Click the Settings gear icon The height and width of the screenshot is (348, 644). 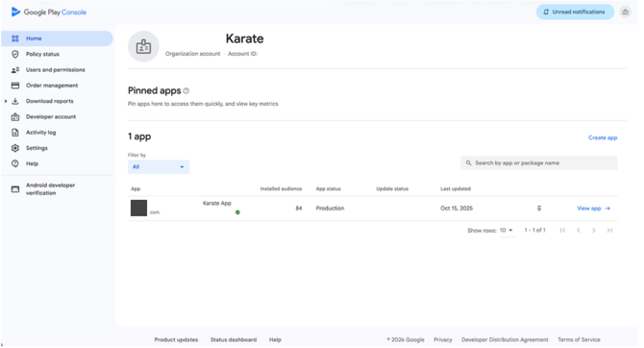click(15, 148)
